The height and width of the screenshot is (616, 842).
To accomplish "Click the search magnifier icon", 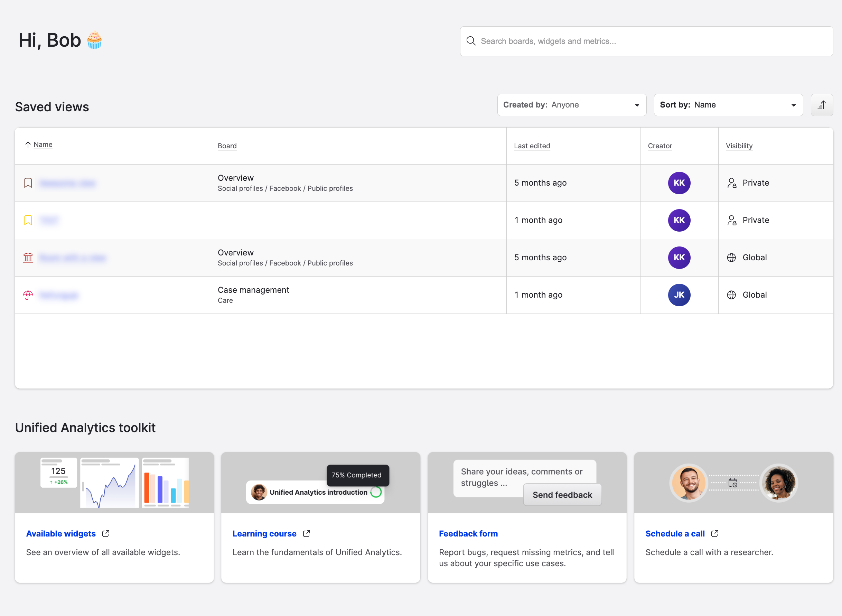I will coord(471,41).
